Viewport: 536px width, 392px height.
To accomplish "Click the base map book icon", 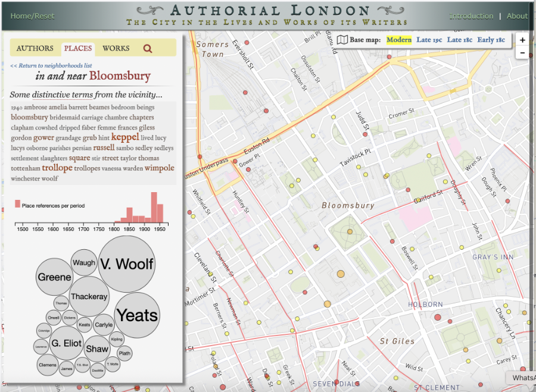I will pos(342,40).
